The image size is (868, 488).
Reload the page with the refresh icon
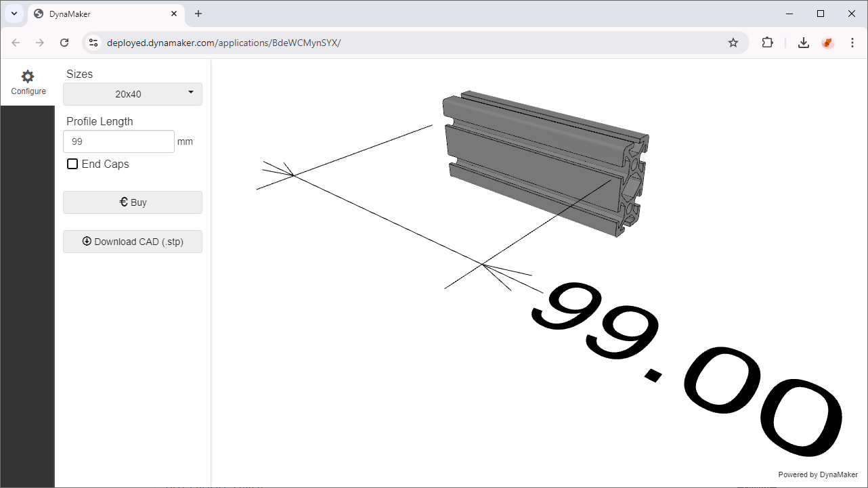(64, 43)
